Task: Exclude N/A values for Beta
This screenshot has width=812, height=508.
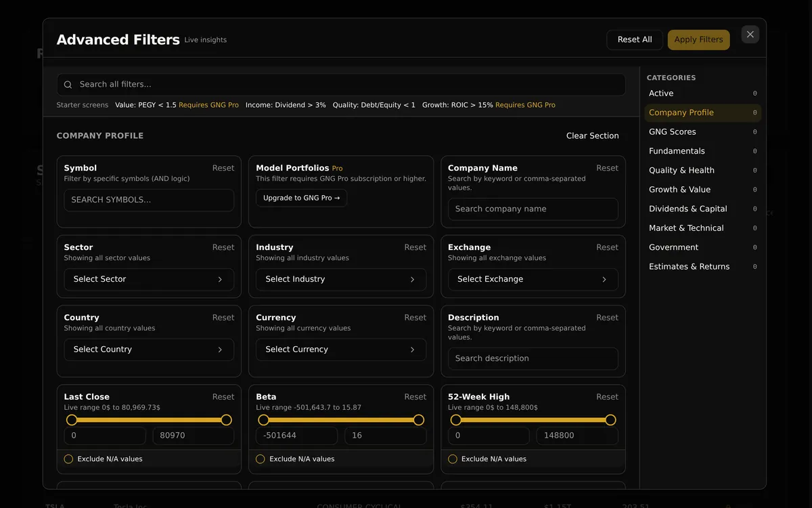Action: coord(261,459)
